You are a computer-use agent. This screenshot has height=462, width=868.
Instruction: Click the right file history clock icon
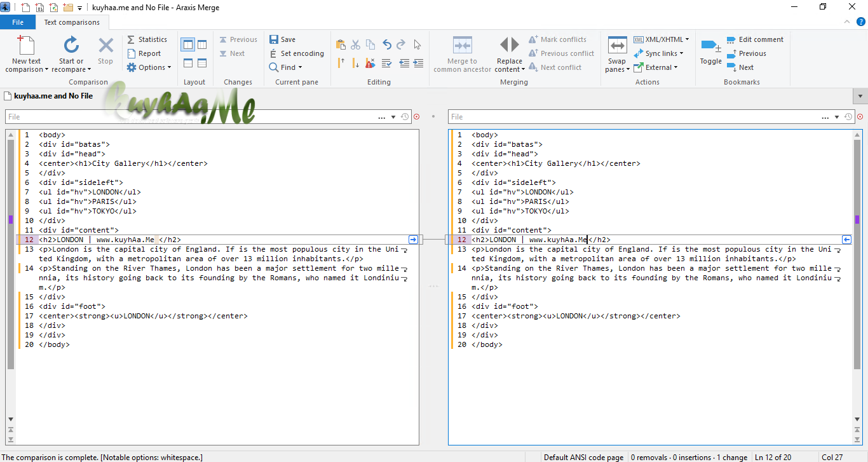pyautogui.click(x=848, y=117)
